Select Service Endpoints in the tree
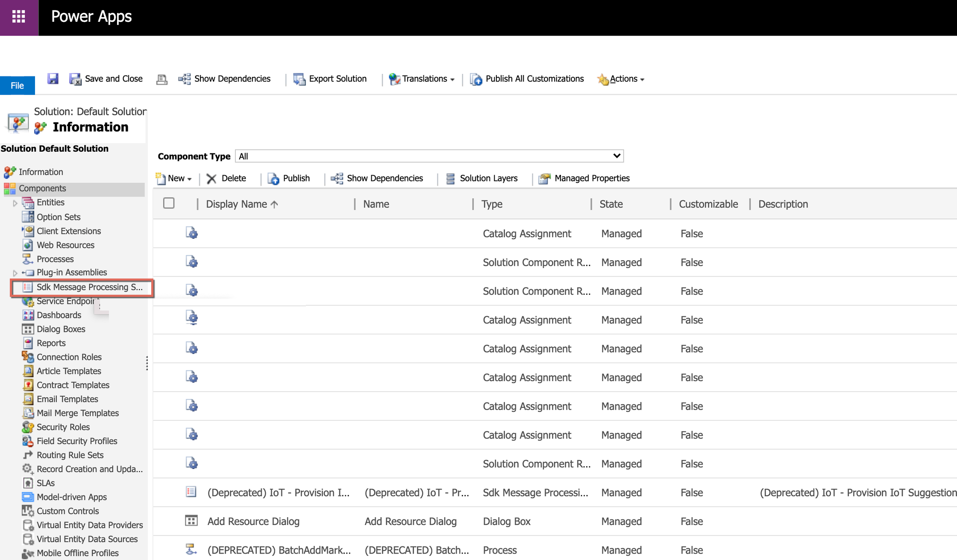 (x=67, y=301)
